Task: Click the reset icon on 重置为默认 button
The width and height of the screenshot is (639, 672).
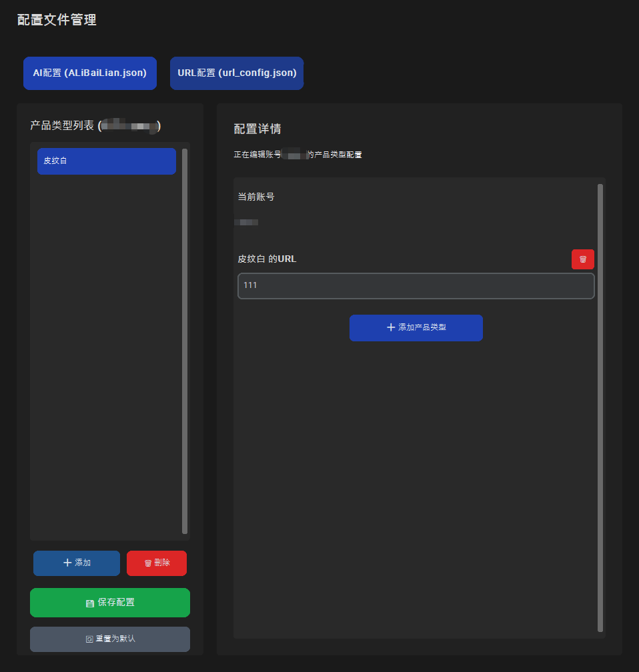Action: (89, 639)
